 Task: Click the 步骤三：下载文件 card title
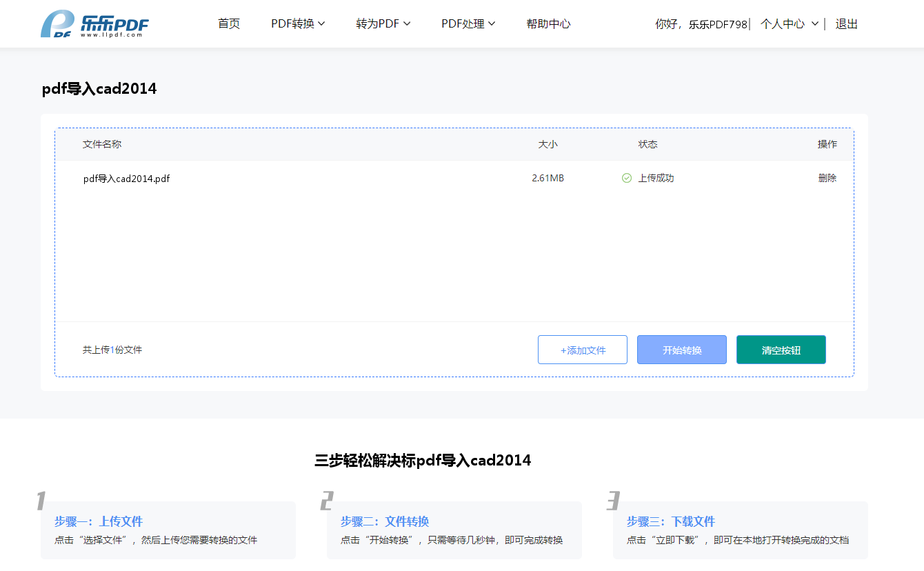[x=671, y=521]
